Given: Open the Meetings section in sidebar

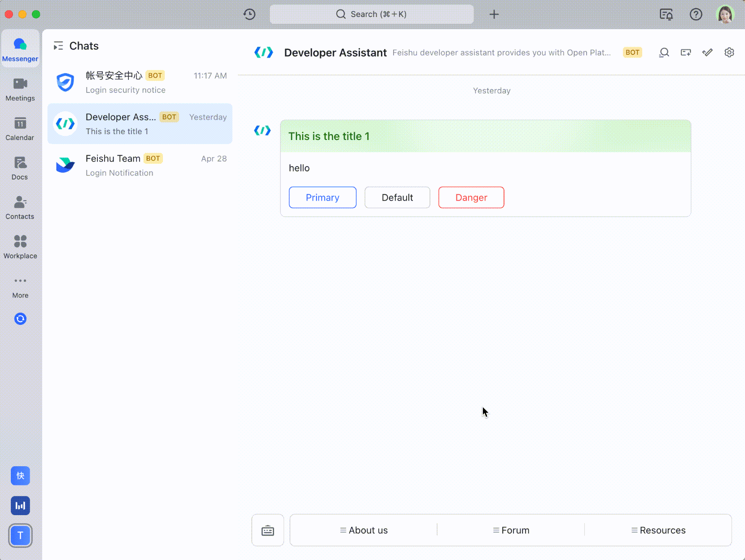Looking at the screenshot, I should (20, 89).
